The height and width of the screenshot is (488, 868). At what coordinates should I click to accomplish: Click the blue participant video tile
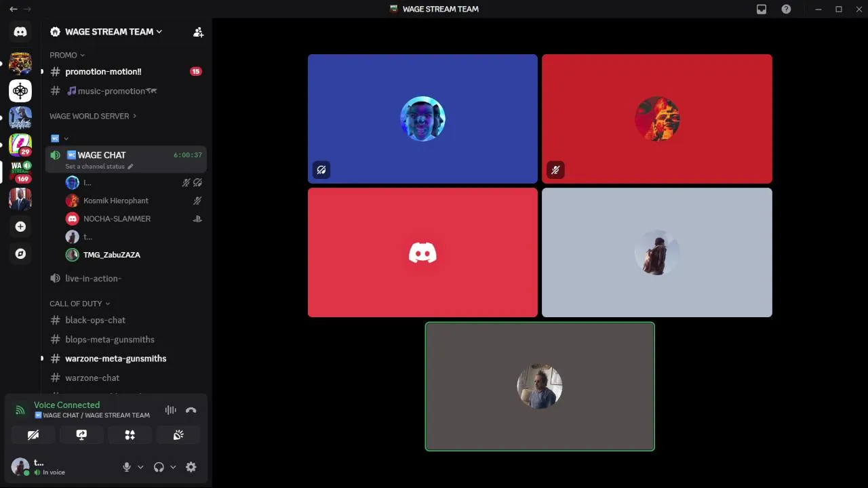[x=422, y=119]
